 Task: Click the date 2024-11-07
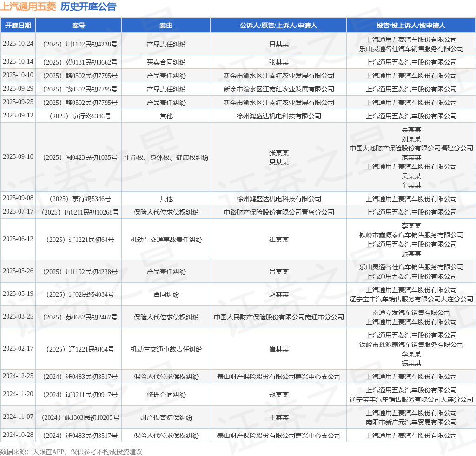(18, 417)
